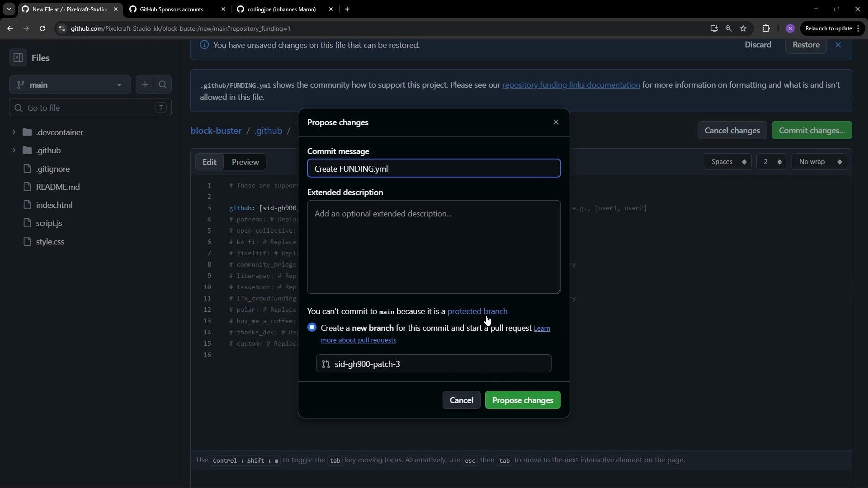
Task: Click the green Propose changes button
Action: [x=523, y=400]
